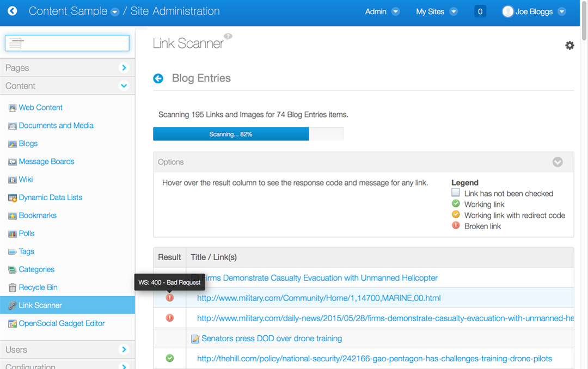Open OpenSocial Gadget Editor
The height and width of the screenshot is (369, 588).
62,324
